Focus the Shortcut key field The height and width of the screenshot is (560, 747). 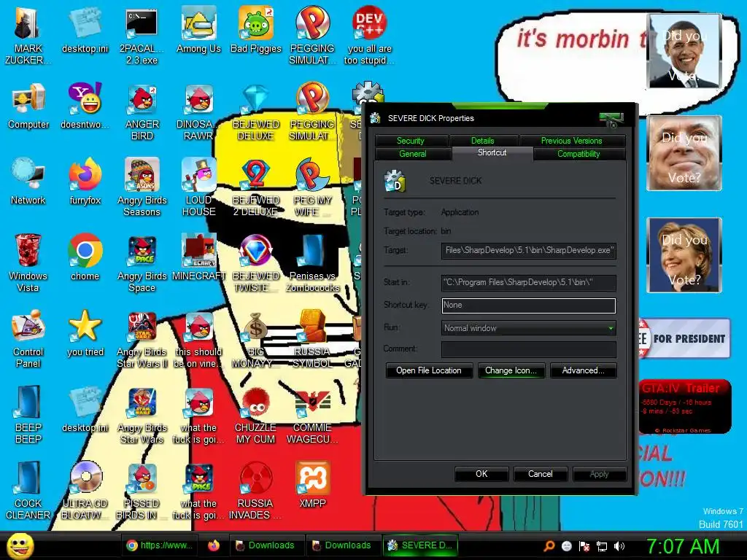pyautogui.click(x=528, y=306)
